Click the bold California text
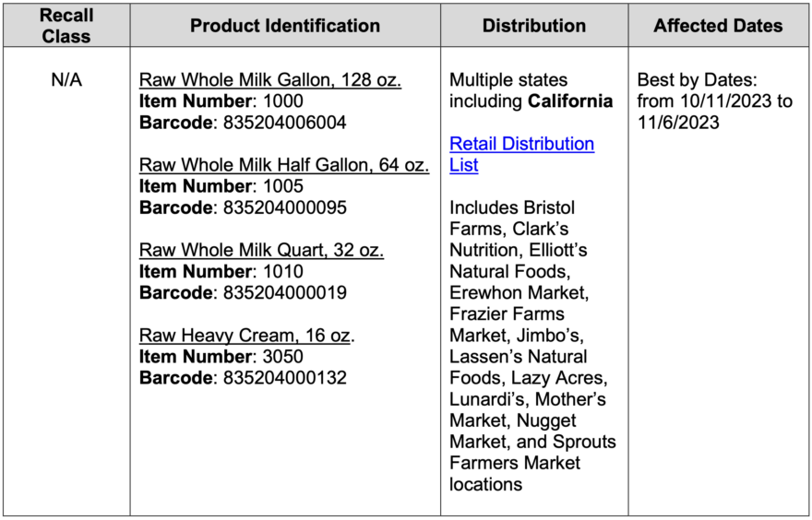 [570, 100]
